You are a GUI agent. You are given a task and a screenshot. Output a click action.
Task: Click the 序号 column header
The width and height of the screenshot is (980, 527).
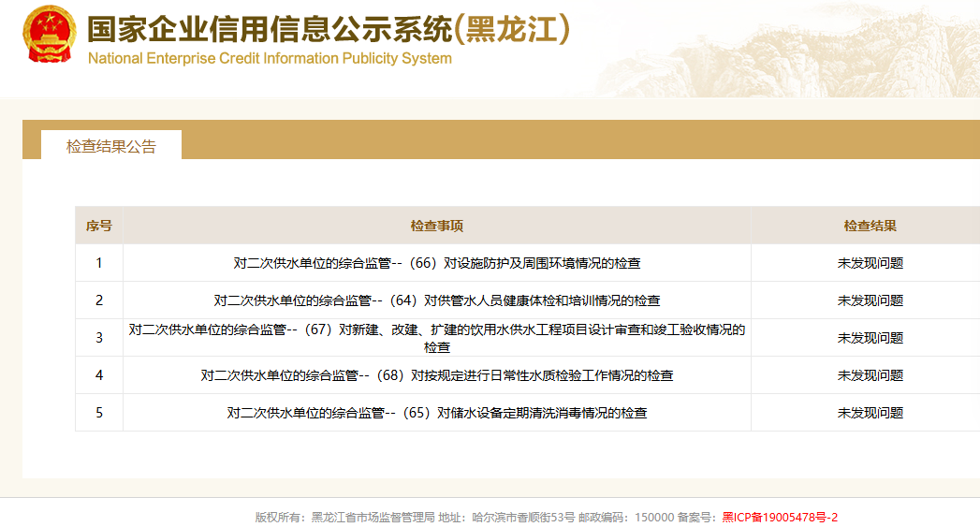[x=99, y=226]
